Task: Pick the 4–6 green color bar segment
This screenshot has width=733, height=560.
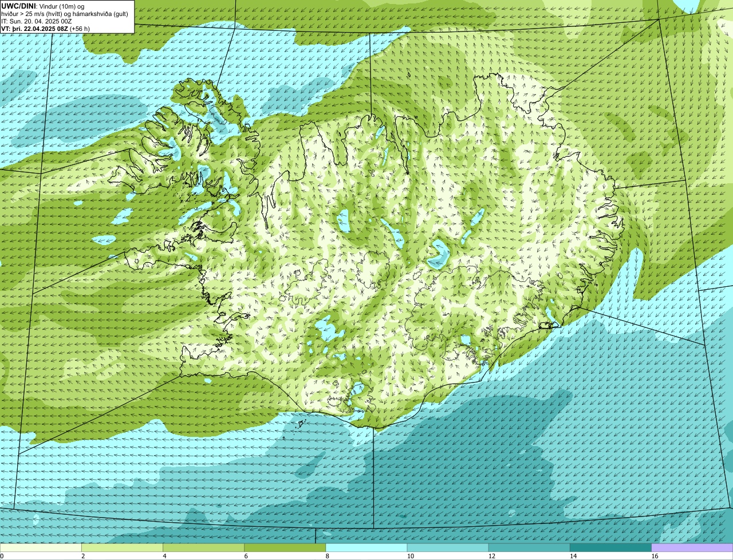Action: 203,547
